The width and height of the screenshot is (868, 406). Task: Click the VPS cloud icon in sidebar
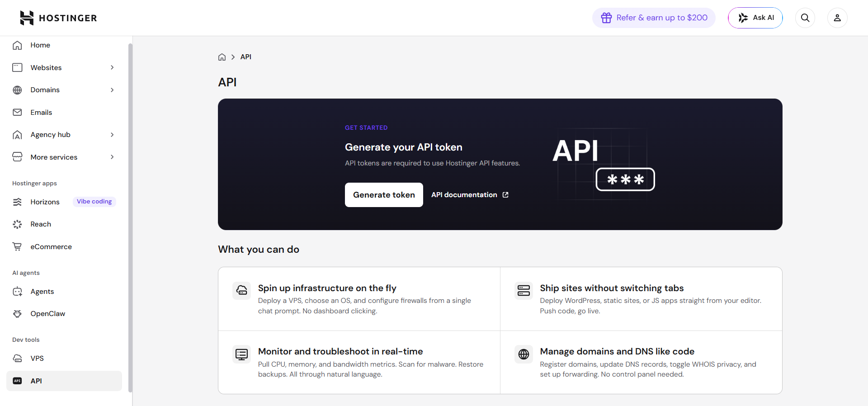pos(17,359)
